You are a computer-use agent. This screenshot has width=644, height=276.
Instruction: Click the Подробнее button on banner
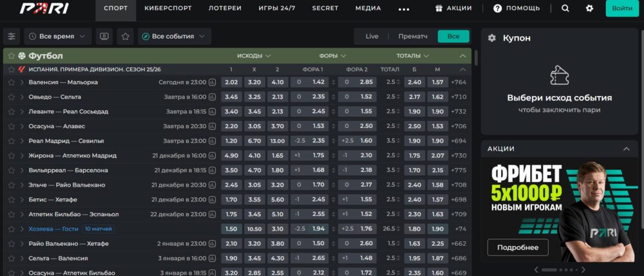pyautogui.click(x=518, y=247)
